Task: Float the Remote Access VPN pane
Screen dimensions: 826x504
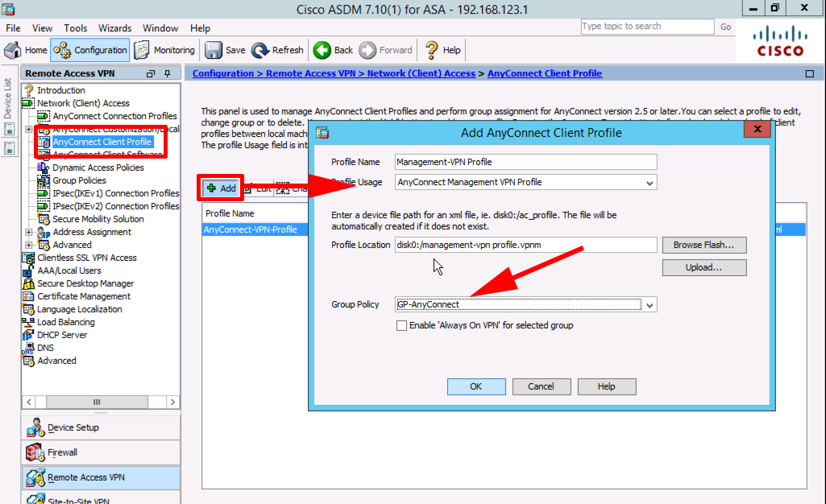Action: (151, 73)
